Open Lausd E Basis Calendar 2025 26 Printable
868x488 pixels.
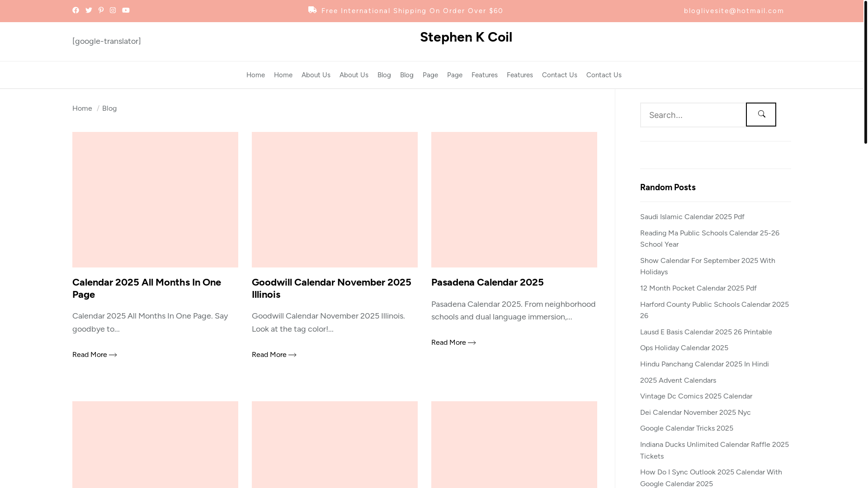pos(706,332)
